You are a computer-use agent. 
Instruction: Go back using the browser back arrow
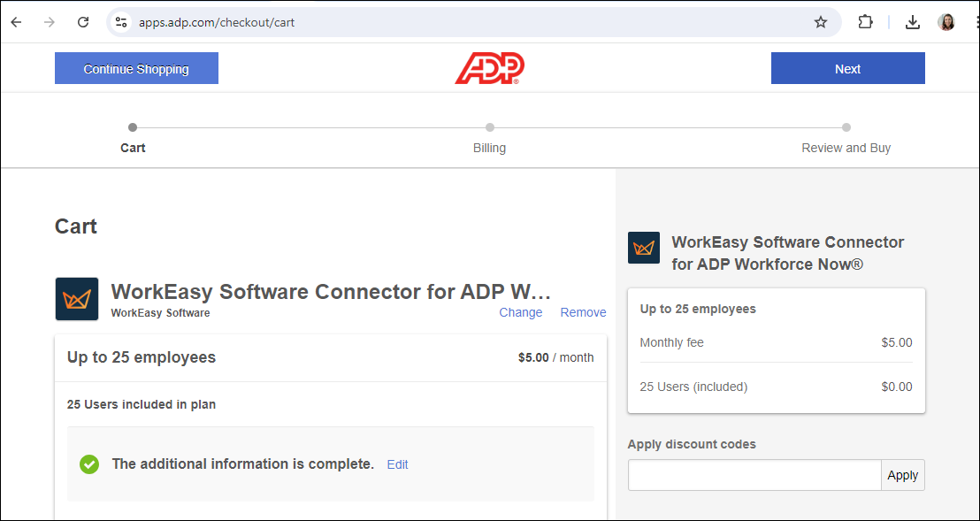point(16,22)
